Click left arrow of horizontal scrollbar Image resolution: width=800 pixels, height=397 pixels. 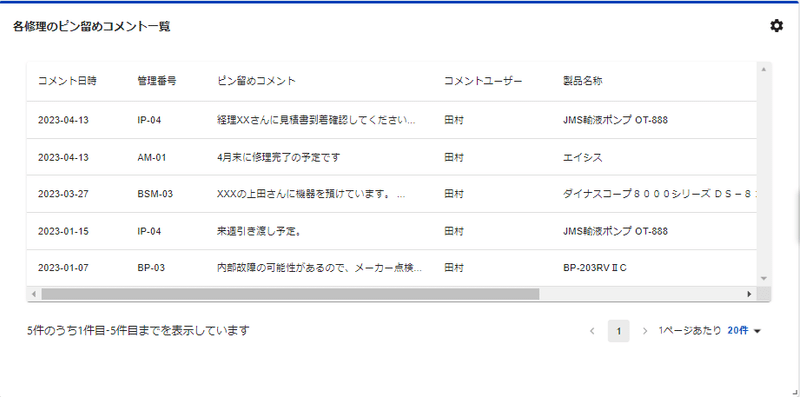tap(34, 294)
